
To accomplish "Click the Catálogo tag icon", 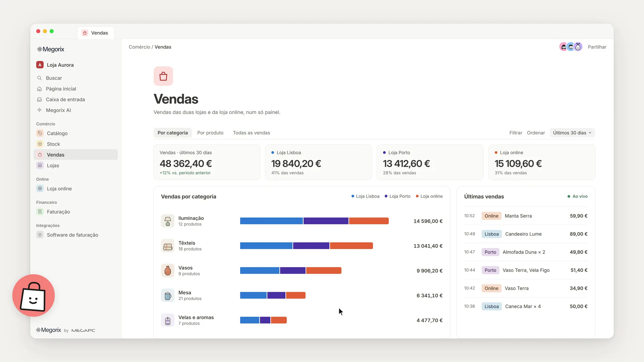I will pos(40,133).
